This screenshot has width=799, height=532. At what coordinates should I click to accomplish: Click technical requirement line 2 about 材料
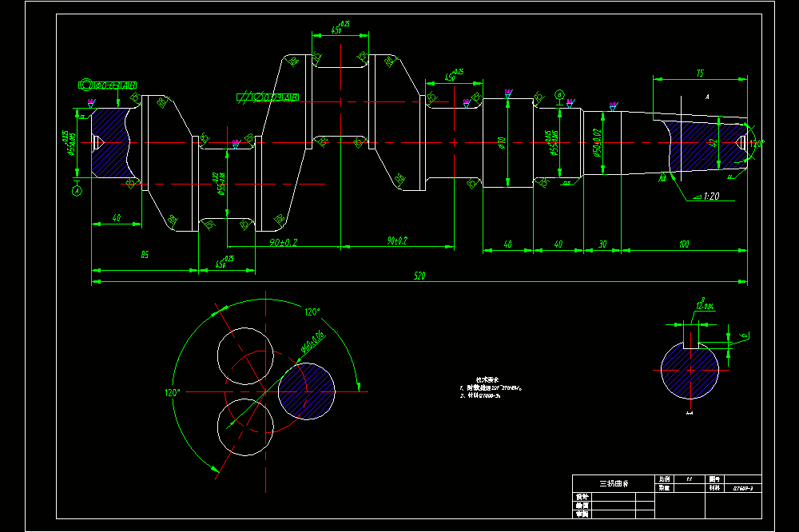pos(480,395)
